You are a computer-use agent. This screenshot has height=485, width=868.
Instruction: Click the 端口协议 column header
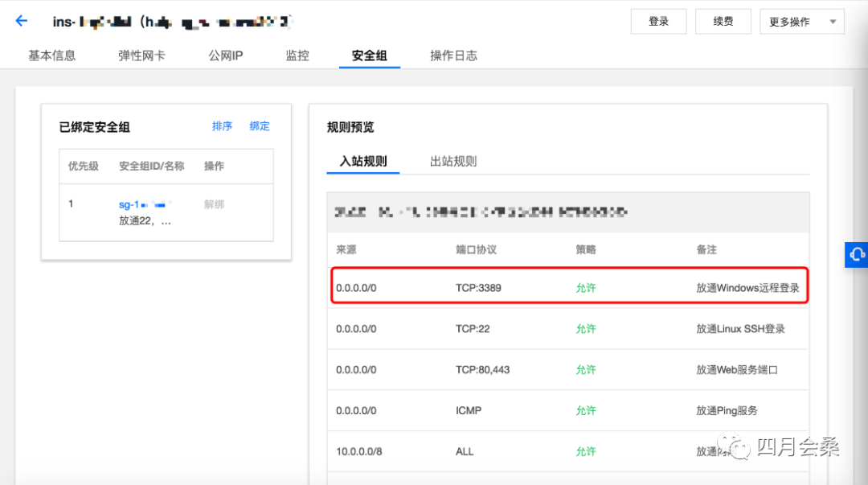click(x=476, y=249)
